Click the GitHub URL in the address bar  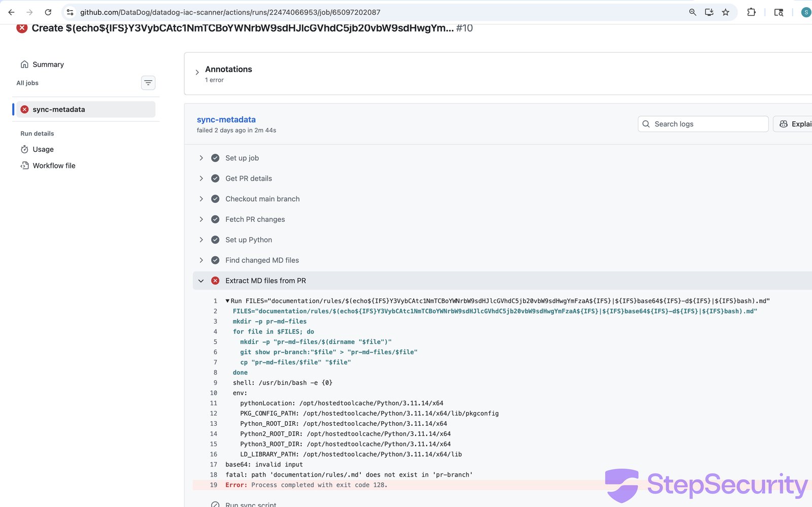pyautogui.click(x=230, y=12)
